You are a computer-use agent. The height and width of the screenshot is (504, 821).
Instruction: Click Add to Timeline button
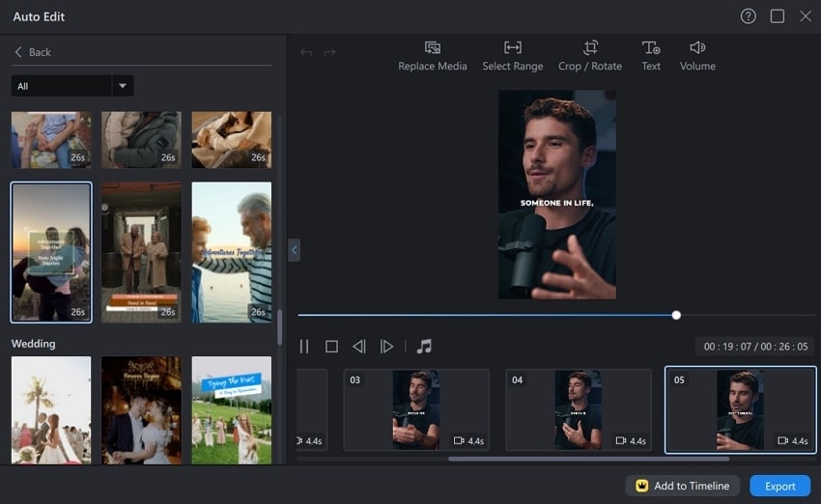[682, 486]
